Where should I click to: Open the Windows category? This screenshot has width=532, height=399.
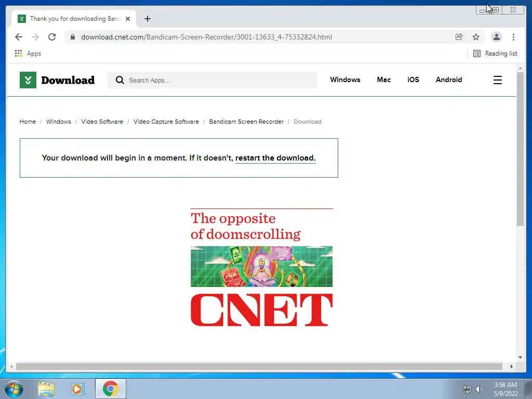(345, 79)
